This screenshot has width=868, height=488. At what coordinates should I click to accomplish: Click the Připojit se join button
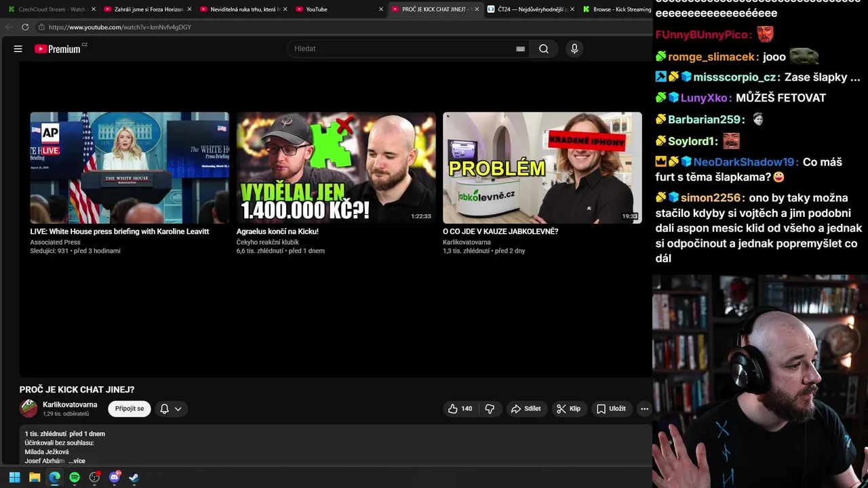click(x=130, y=409)
